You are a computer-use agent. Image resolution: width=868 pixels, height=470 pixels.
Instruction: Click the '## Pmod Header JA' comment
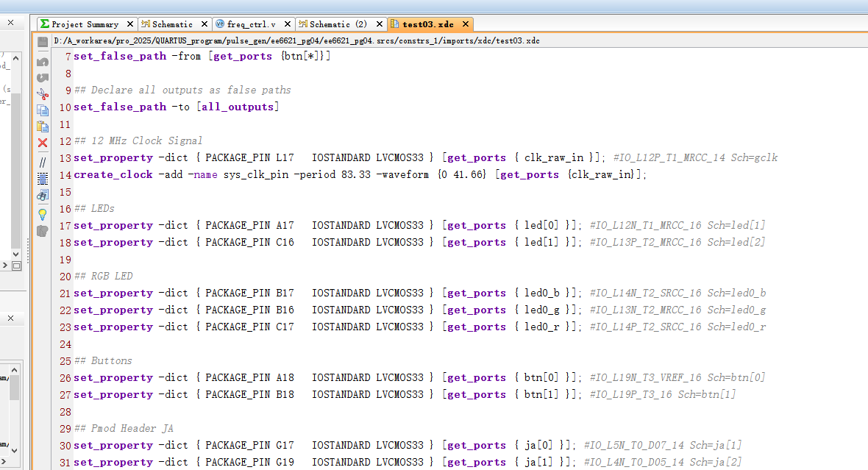[124, 429]
